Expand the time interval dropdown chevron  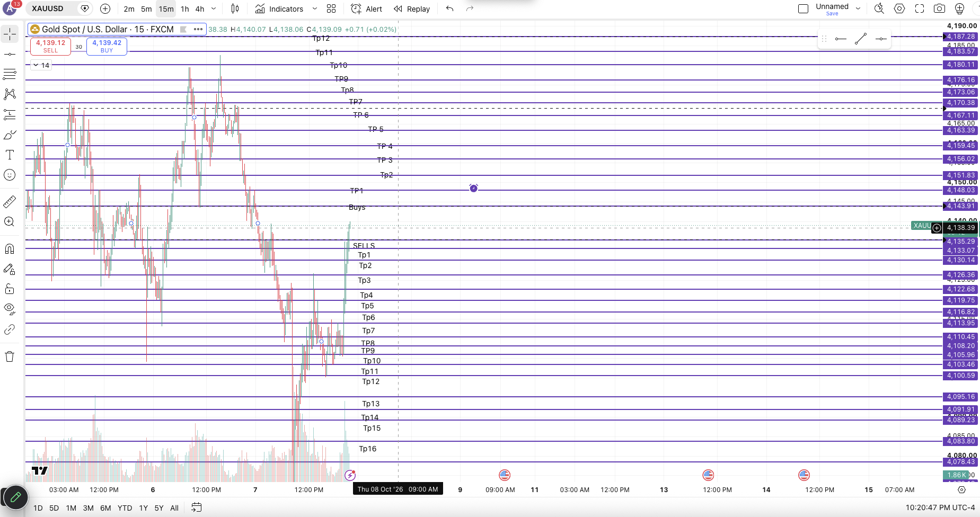click(214, 8)
